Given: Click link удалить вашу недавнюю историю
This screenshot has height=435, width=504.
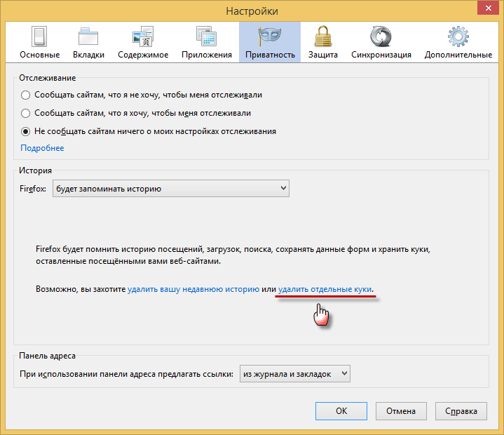Looking at the screenshot, I should click(193, 289).
